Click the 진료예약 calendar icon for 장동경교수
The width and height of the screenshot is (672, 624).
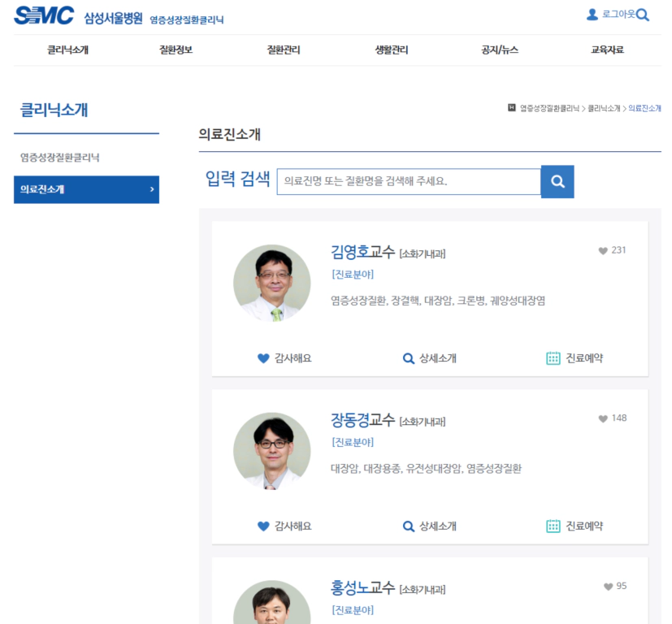pos(553,526)
